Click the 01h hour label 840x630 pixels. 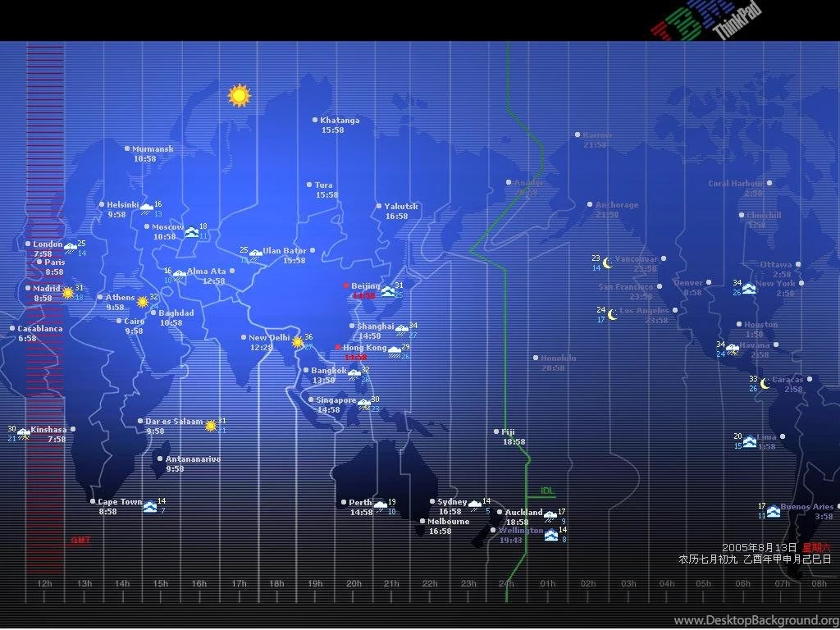tap(547, 583)
